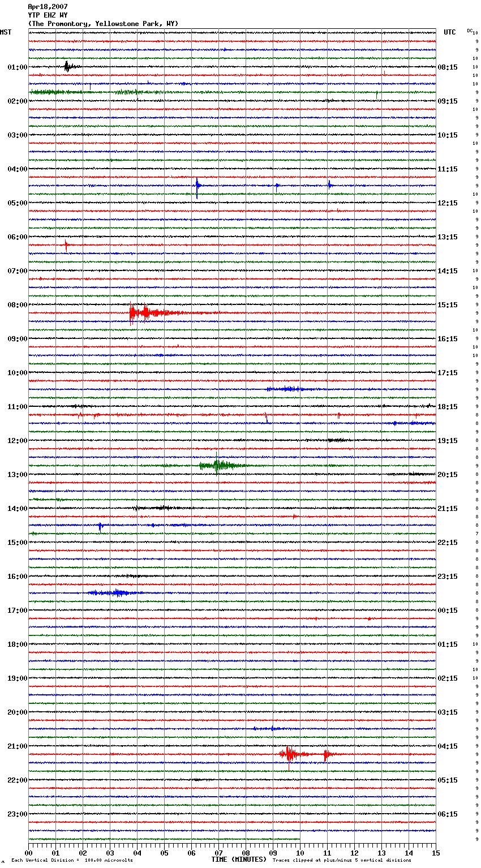Screen dimensions: 481x868
Task: Click the 07 minute axis tick label
Action: [x=218, y=853]
